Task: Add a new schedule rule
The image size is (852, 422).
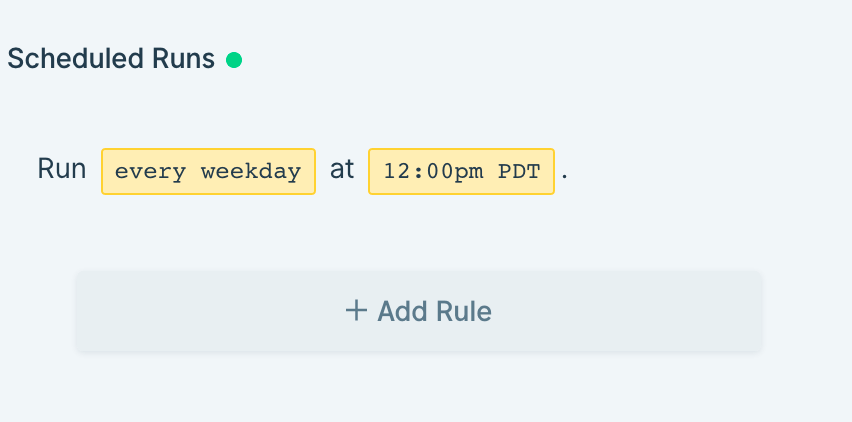Action: (x=419, y=311)
